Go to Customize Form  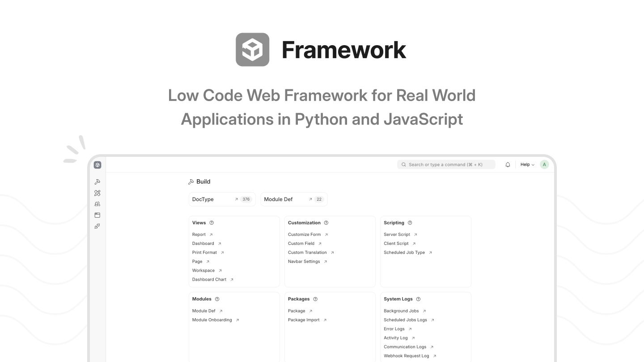tap(304, 235)
